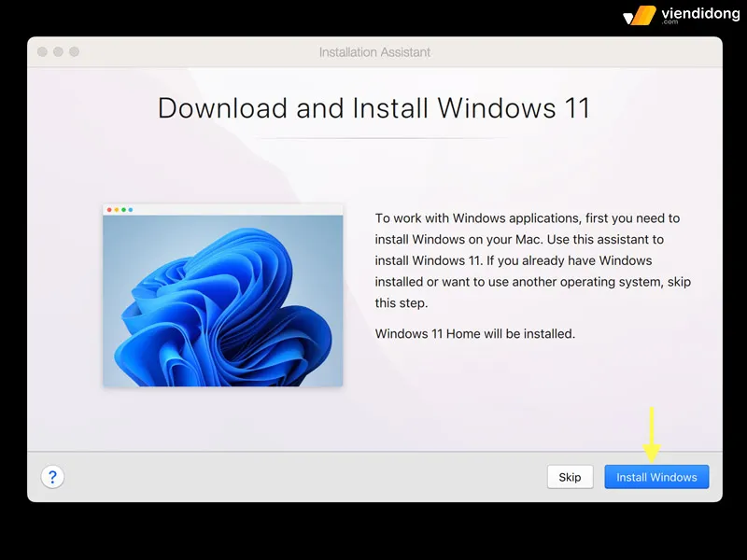Click the blue help circle at bottom left
This screenshot has width=747, height=560.
click(x=52, y=477)
